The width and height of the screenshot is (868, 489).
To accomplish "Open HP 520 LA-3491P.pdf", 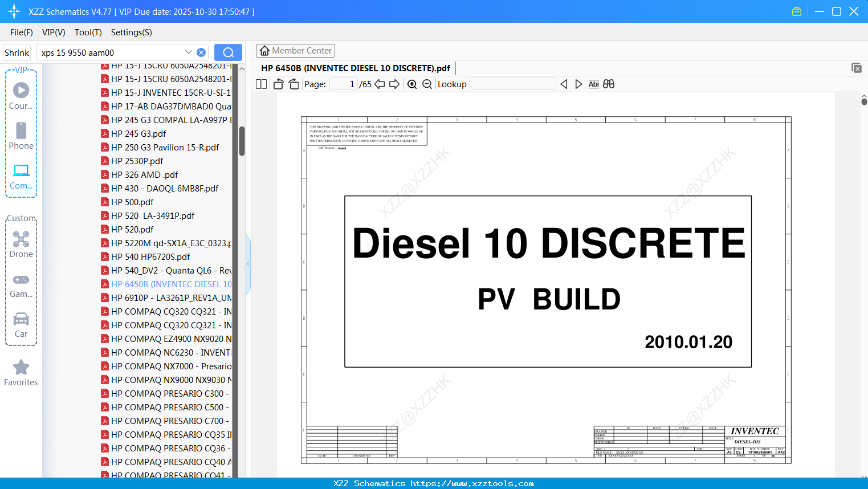I will click(x=153, y=216).
